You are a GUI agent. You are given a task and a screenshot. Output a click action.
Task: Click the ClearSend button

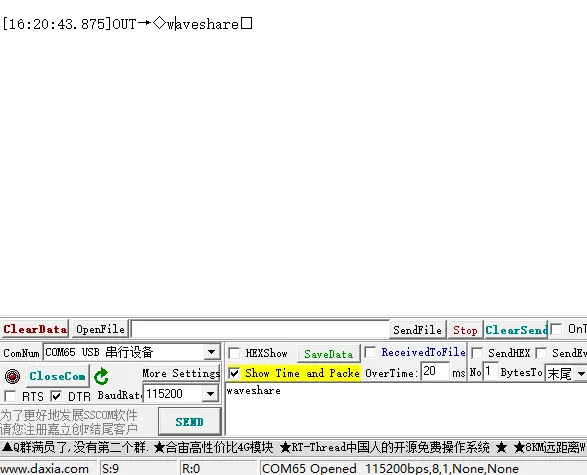[x=516, y=330]
